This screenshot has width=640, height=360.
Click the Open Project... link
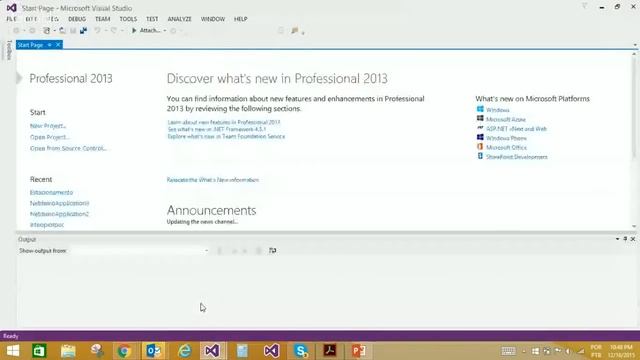point(49,137)
